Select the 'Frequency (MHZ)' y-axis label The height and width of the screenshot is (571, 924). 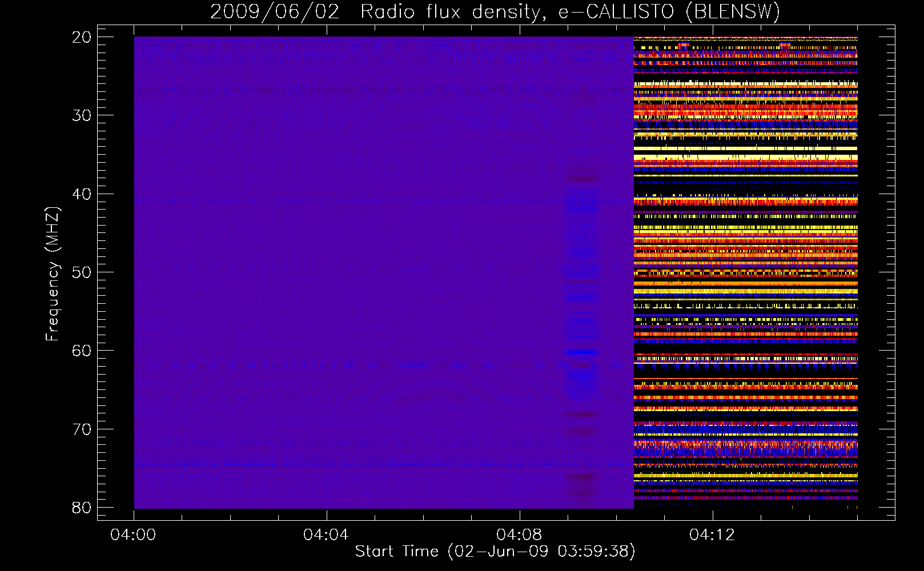pos(53,274)
